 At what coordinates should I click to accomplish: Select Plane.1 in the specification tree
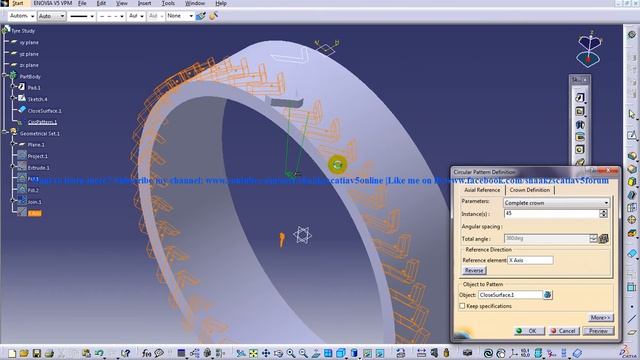point(36,144)
